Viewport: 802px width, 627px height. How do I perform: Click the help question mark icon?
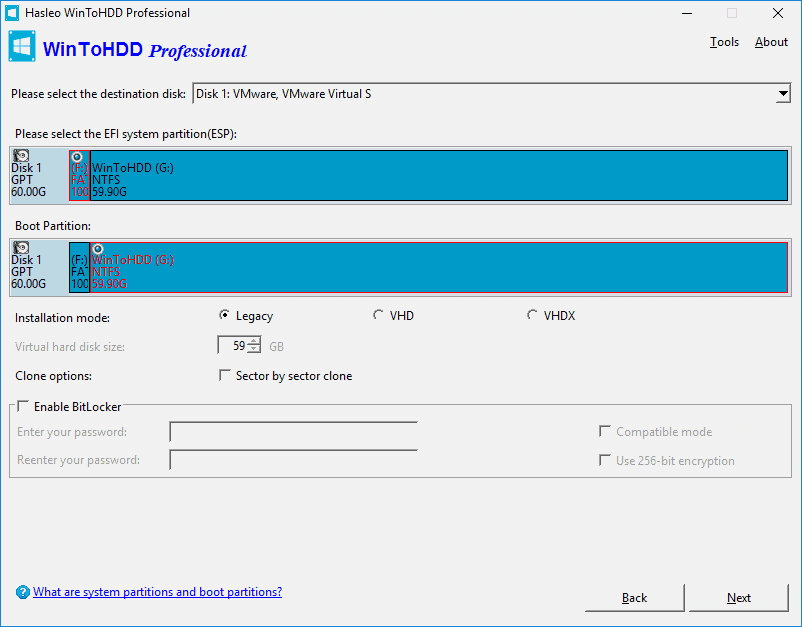(22, 592)
